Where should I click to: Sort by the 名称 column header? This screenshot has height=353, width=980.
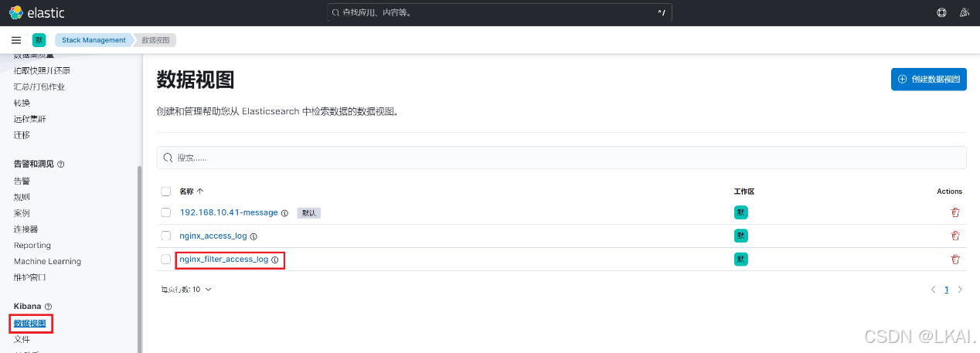tap(191, 192)
